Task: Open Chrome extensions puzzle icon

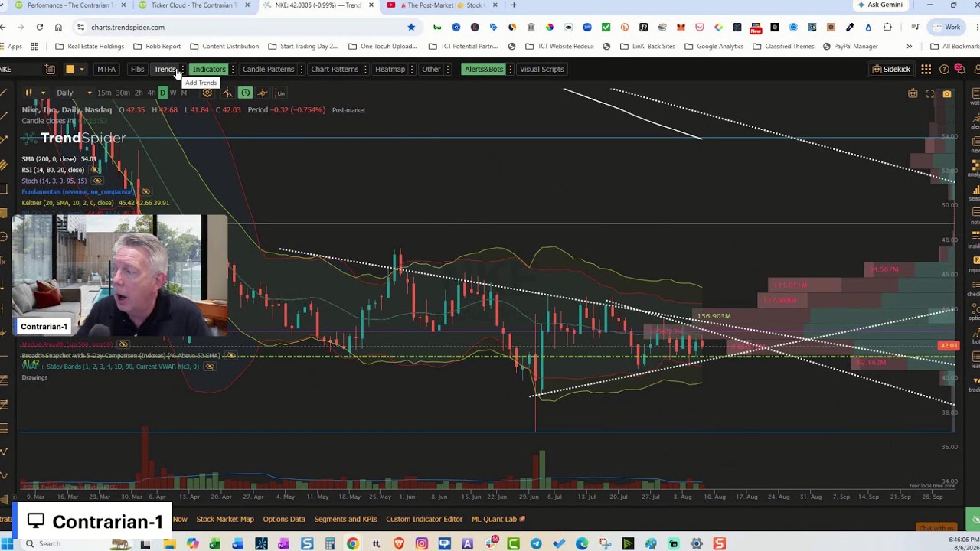Action: (887, 27)
